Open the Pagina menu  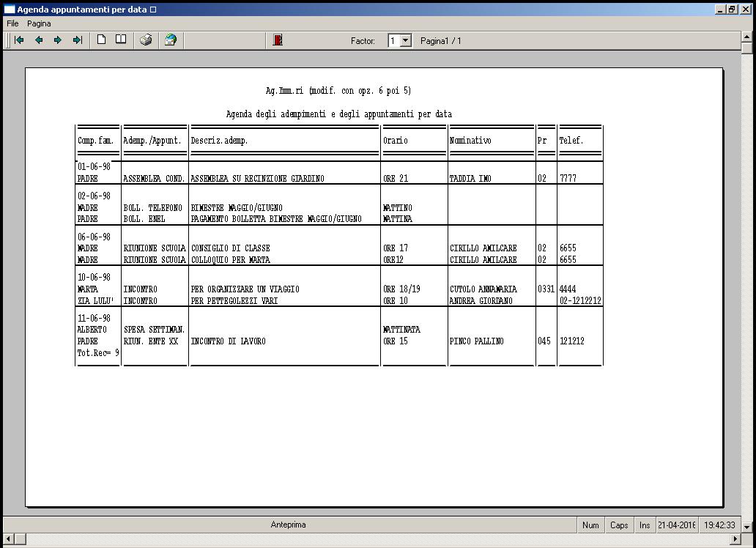(39, 23)
